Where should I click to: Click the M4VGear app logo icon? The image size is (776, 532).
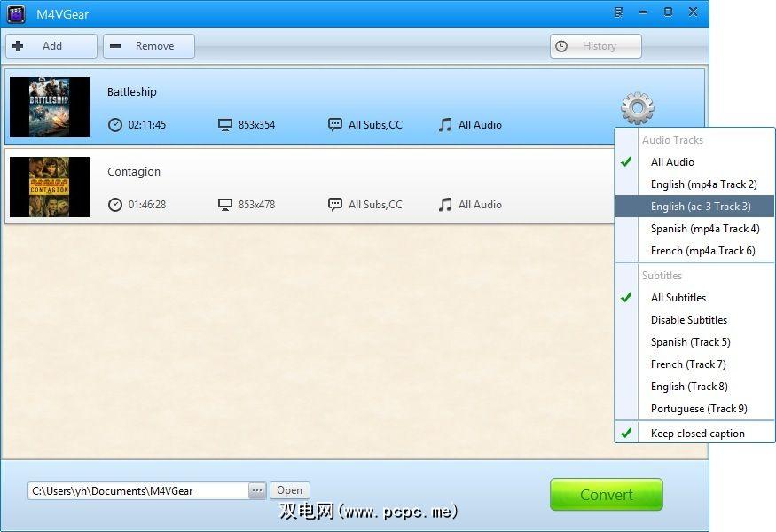pos(16,14)
